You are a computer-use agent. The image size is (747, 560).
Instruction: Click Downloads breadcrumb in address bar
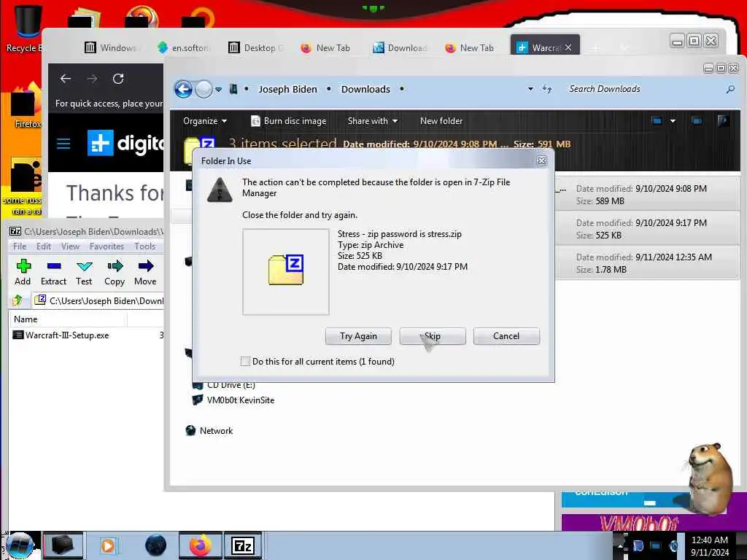365,89
